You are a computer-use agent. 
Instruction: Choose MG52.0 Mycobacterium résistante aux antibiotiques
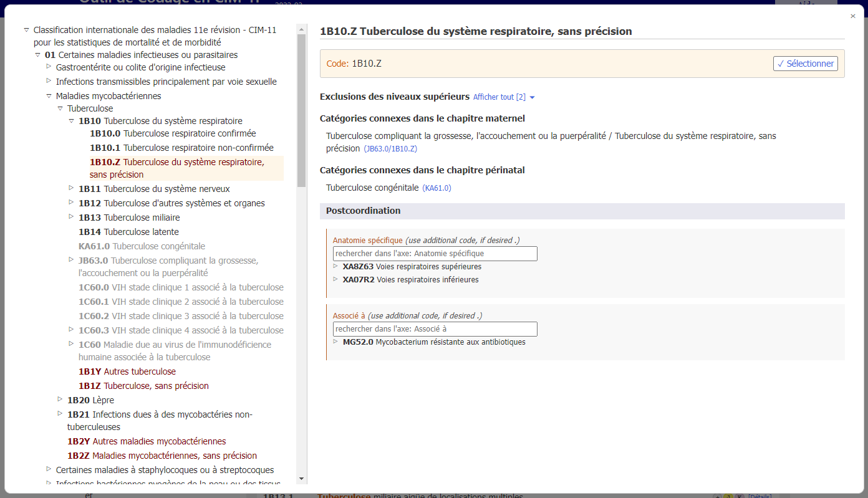tap(434, 342)
